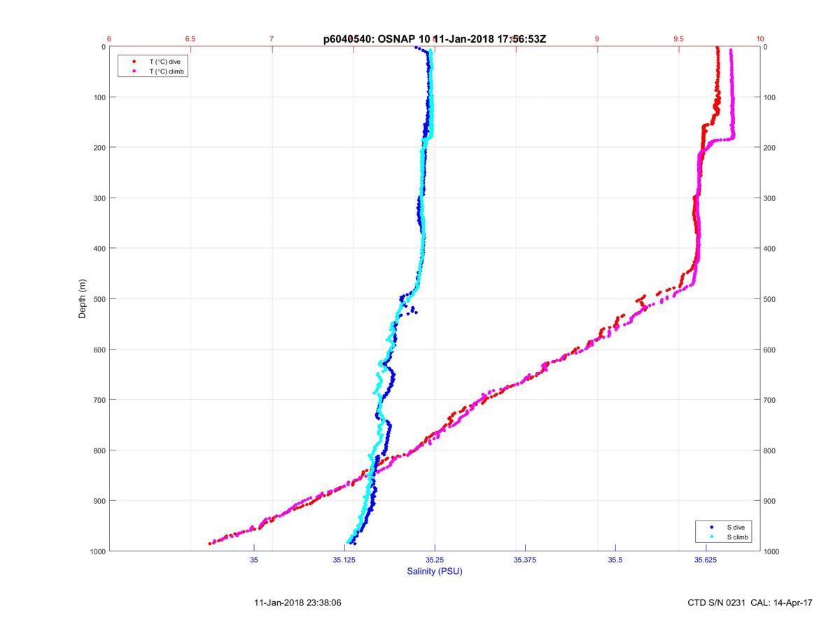Screen dimensions: 840x620
Task: Click the '35.5' salinity tick label
Action: [615, 560]
